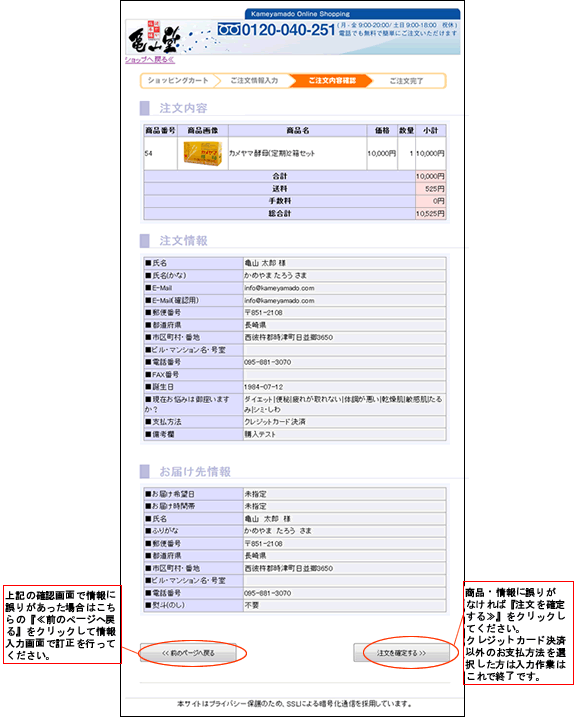The width and height of the screenshot is (580, 721).
Task: Click the E-Mail value field
Action: tap(344, 288)
